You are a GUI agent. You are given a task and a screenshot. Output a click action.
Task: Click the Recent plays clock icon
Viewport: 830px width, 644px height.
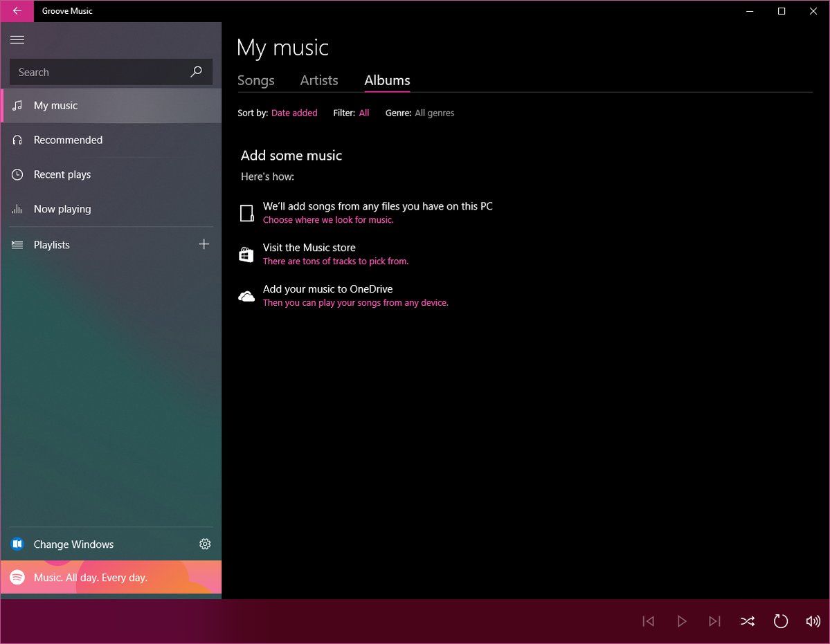click(17, 174)
